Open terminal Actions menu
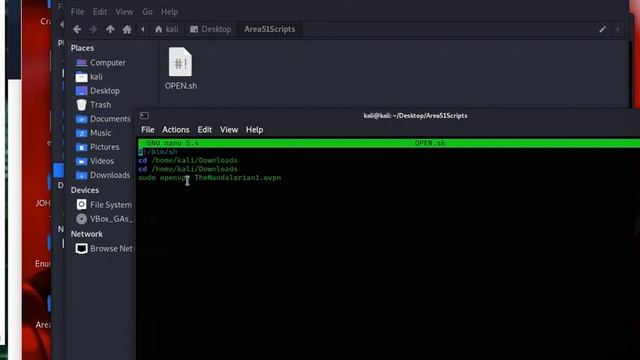The width and height of the screenshot is (640, 360). click(x=176, y=130)
